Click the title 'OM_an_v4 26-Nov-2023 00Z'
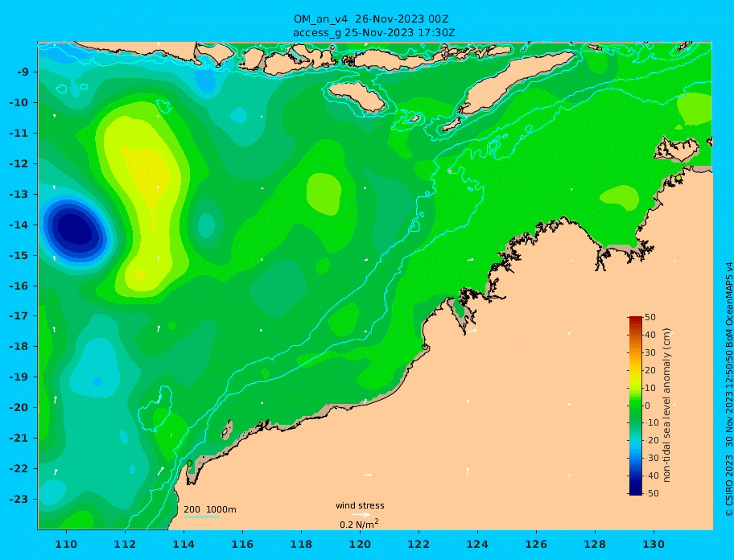This screenshot has width=734, height=560. pos(371,19)
